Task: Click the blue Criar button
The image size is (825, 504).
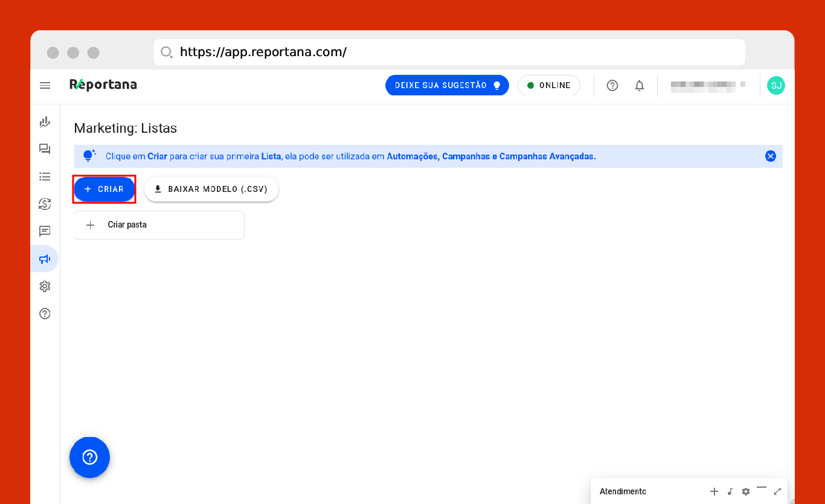Action: 104,190
